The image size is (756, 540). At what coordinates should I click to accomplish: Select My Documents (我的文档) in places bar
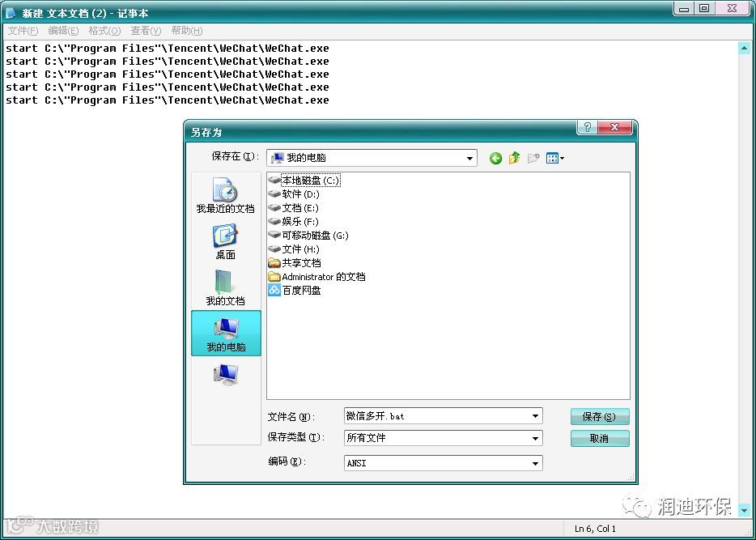point(225,288)
